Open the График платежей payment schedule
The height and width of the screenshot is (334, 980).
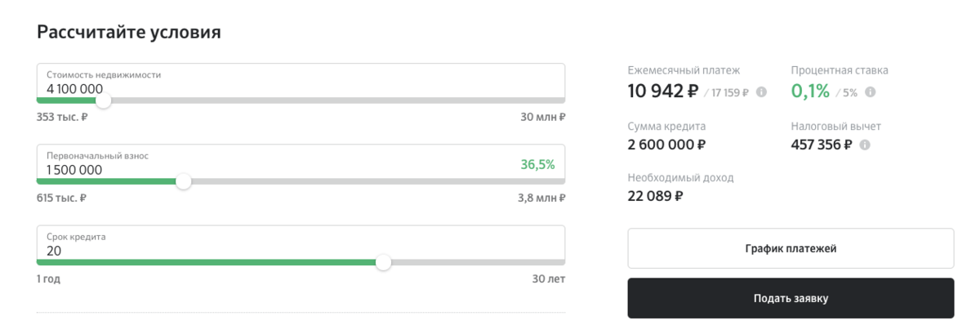click(791, 248)
